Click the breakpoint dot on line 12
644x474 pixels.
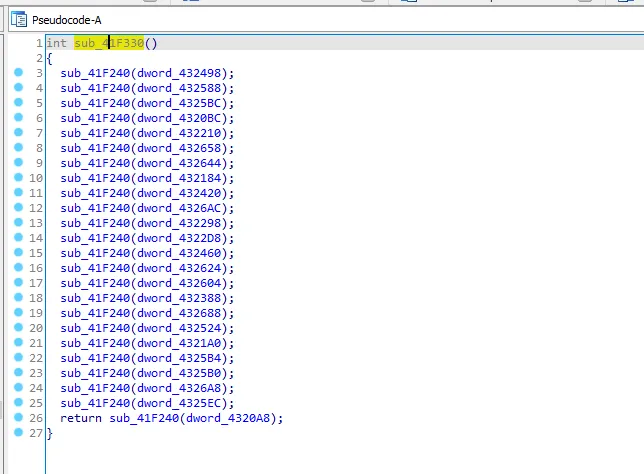(18, 208)
